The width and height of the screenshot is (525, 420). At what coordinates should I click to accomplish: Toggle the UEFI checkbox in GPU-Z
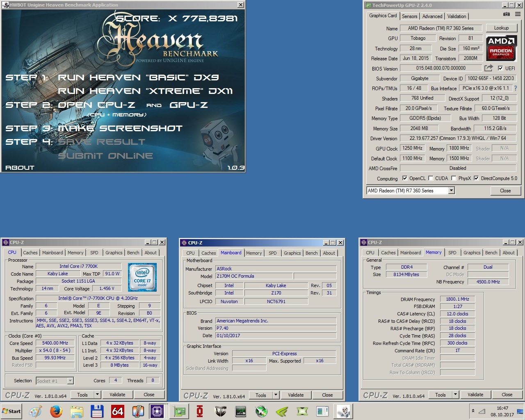pyautogui.click(x=500, y=68)
